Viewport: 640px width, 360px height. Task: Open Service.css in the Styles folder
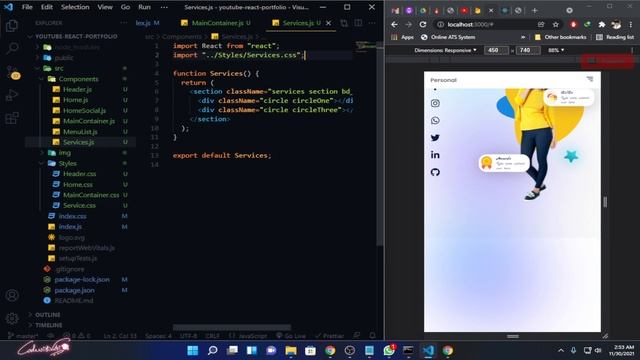click(79, 205)
